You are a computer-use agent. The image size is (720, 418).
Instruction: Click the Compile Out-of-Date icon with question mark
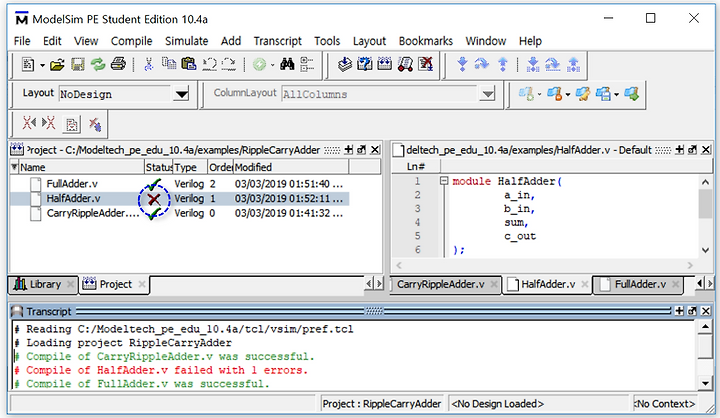coord(365,64)
